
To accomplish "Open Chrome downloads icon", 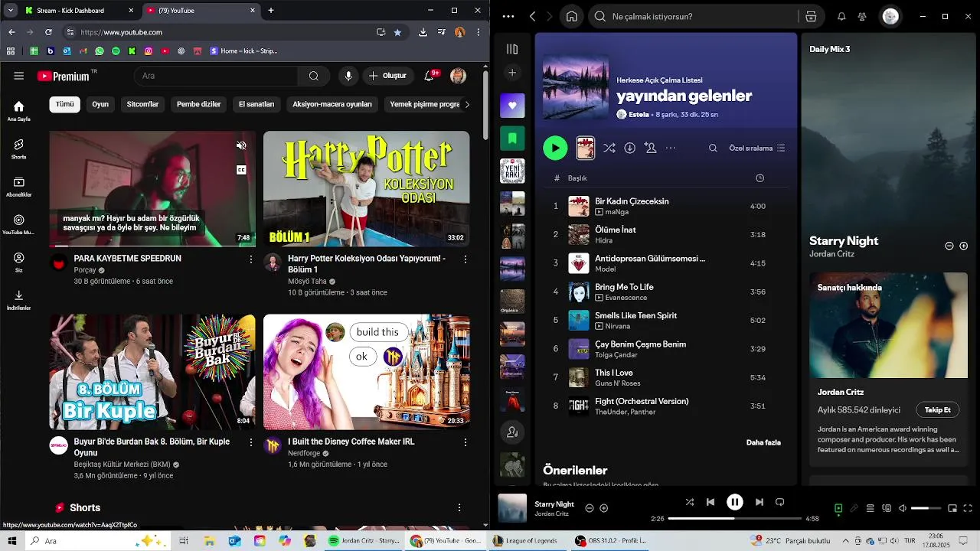I will (x=423, y=32).
